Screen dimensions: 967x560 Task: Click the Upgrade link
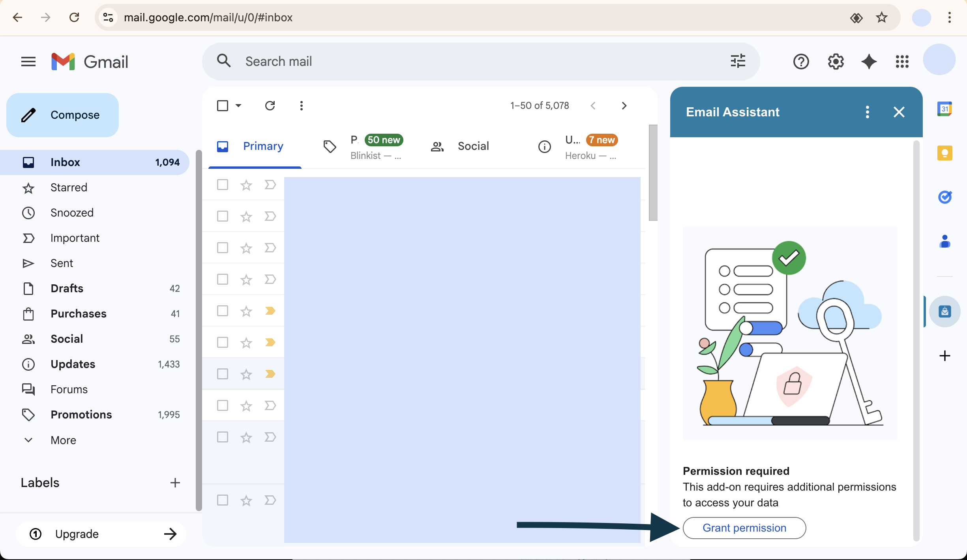coord(76,534)
